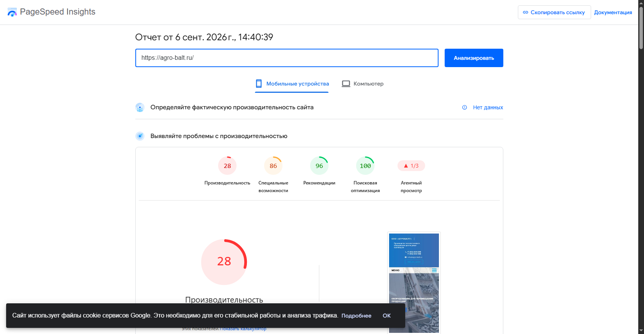Open the PageSpeed Insights home title
644x334 pixels.
[58, 12]
